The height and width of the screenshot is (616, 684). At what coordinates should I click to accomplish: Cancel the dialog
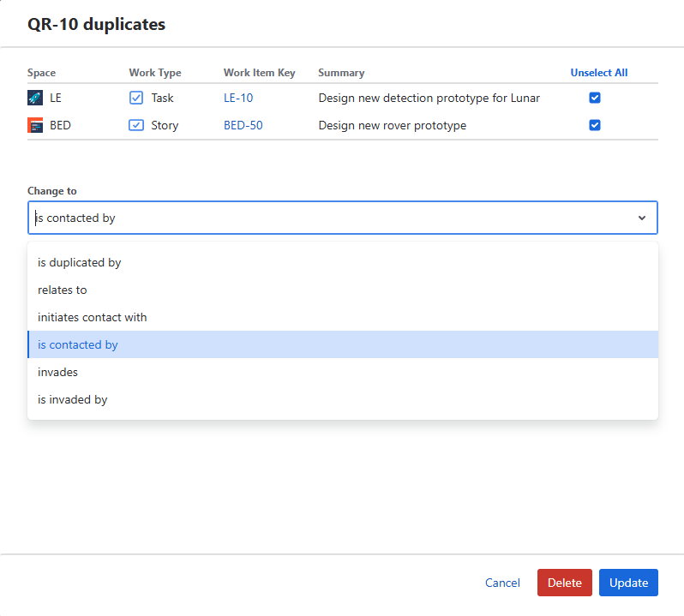tap(502, 583)
